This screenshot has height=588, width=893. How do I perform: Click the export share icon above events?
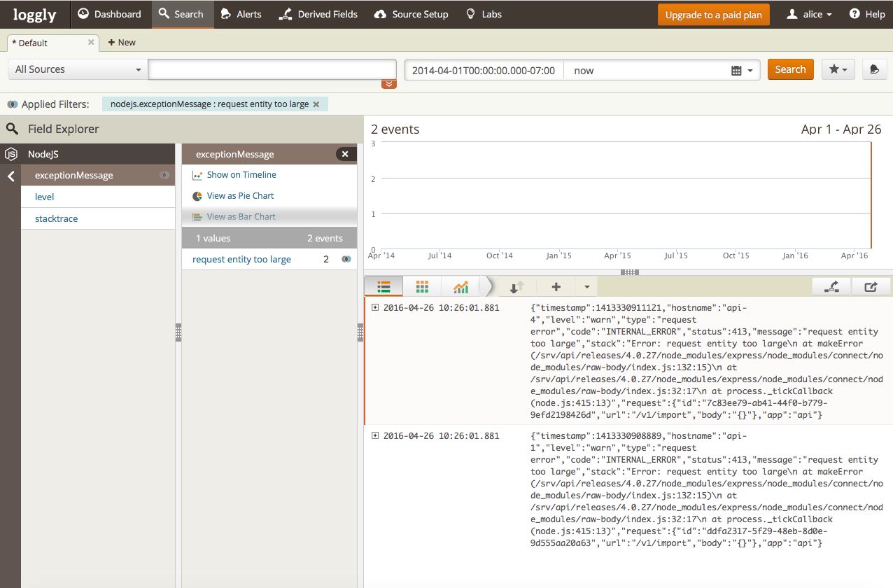(x=871, y=286)
